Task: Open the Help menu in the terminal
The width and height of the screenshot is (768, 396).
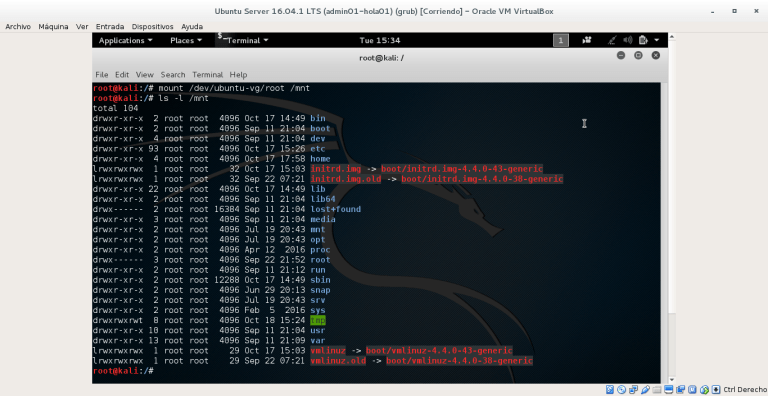Action: click(x=239, y=74)
